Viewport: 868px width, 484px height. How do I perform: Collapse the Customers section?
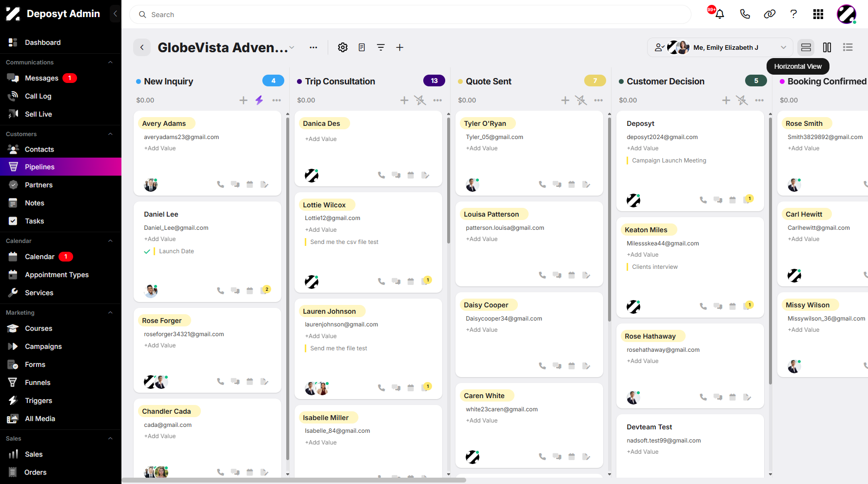(x=110, y=134)
